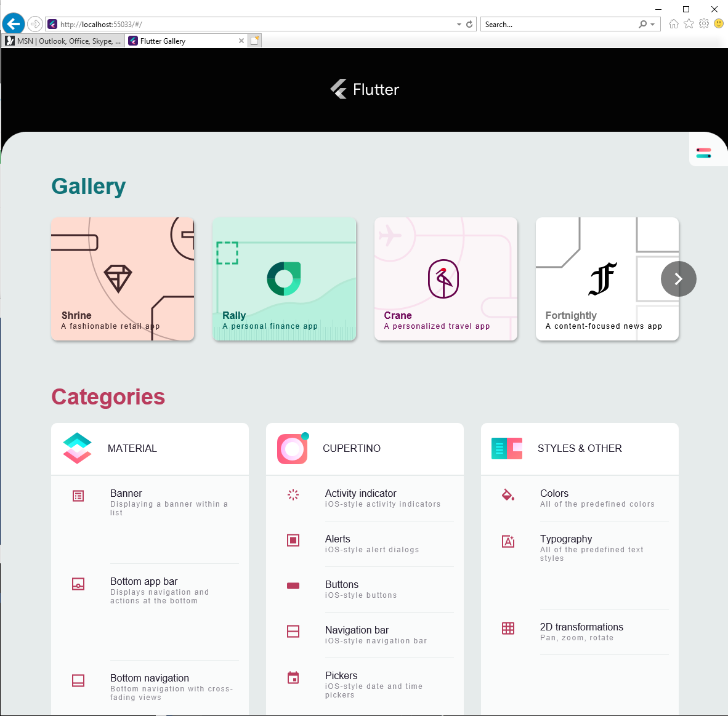Click the Styles & Other category icon

click(506, 448)
